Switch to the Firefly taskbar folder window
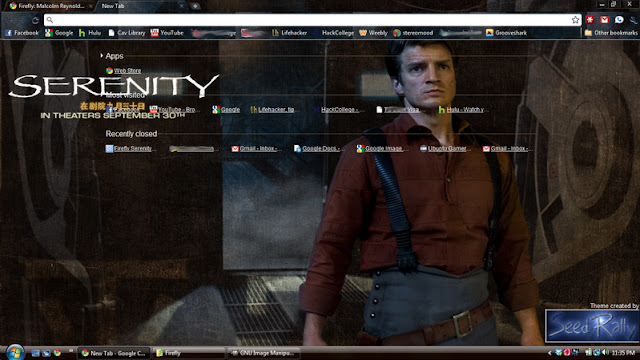 click(x=189, y=353)
